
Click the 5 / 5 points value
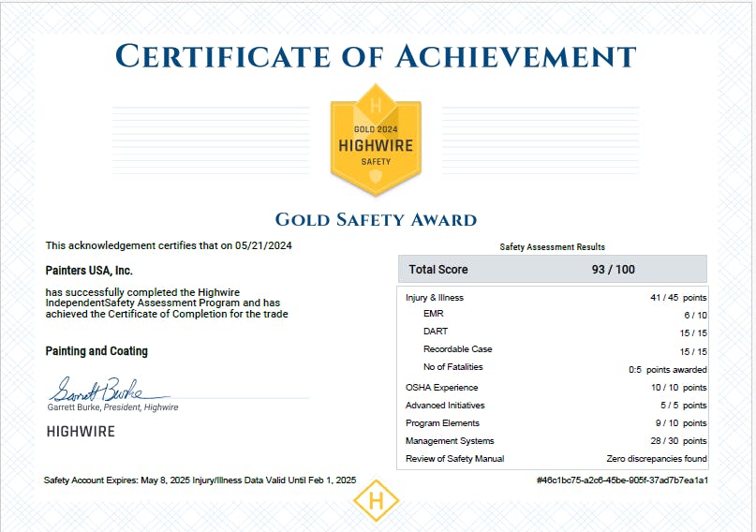(x=684, y=406)
